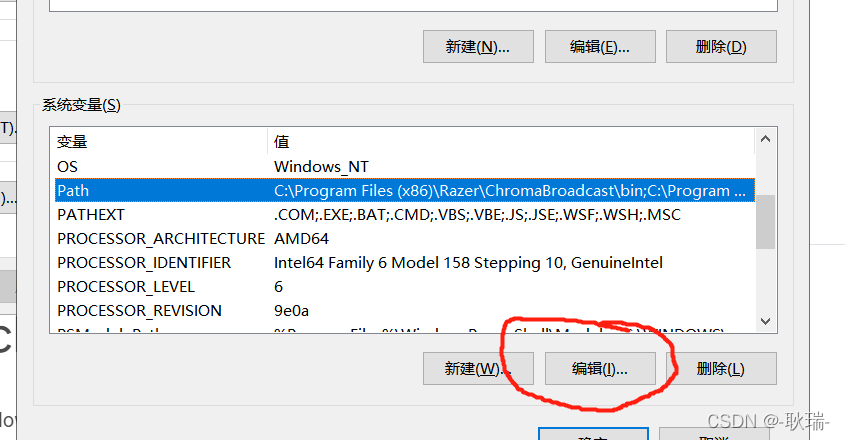Image resolution: width=845 pixels, height=440 pixels.
Task: Click the scroll down arrow of system variables list
Action: [x=765, y=321]
